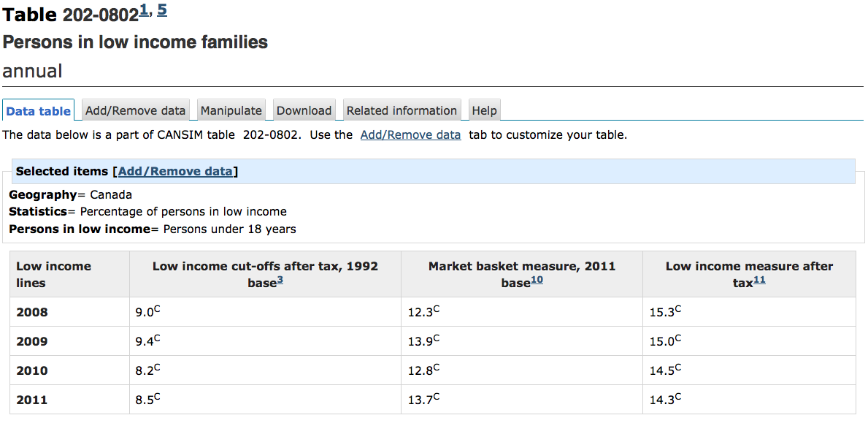The width and height of the screenshot is (868, 426).
Task: Open the Add/Remove data tab
Action: (x=135, y=110)
